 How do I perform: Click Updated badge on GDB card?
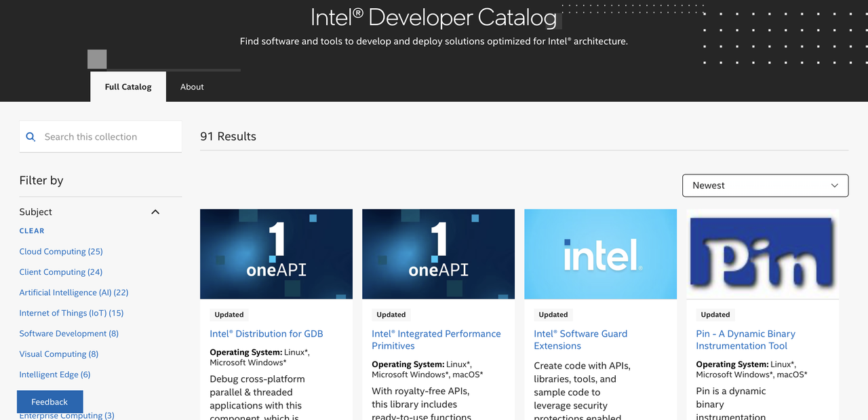click(x=229, y=314)
